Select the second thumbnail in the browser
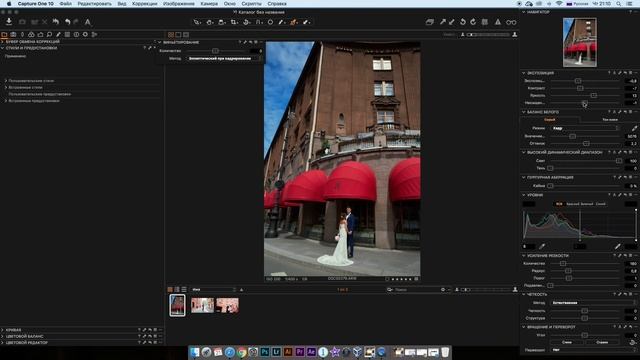Screen dimensions: 640x360 point(202,305)
